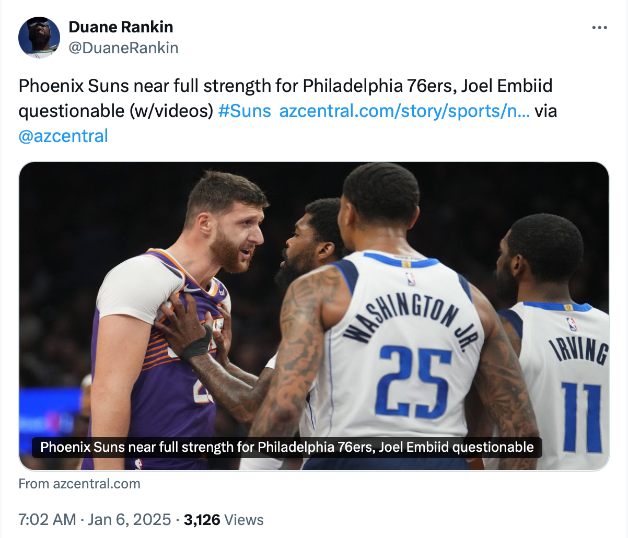Click the "From azcentral.com" source label
This screenshot has width=628, height=538.
click(80, 484)
